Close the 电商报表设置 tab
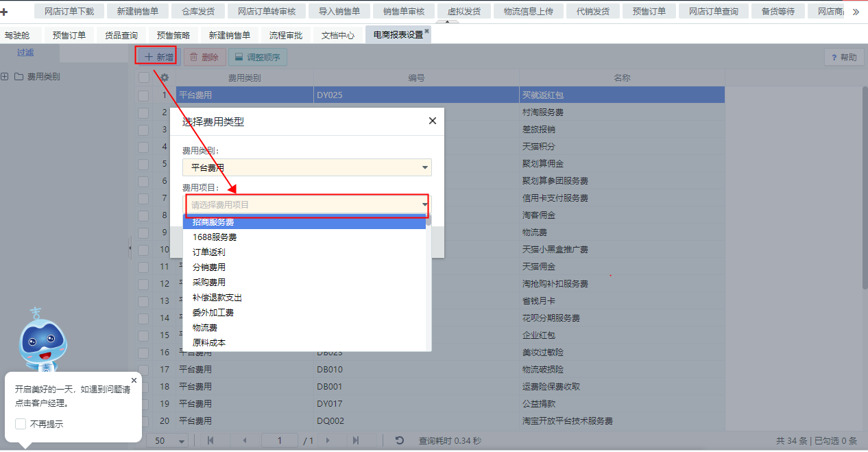Image resolution: width=868 pixels, height=452 pixels. coord(426,32)
